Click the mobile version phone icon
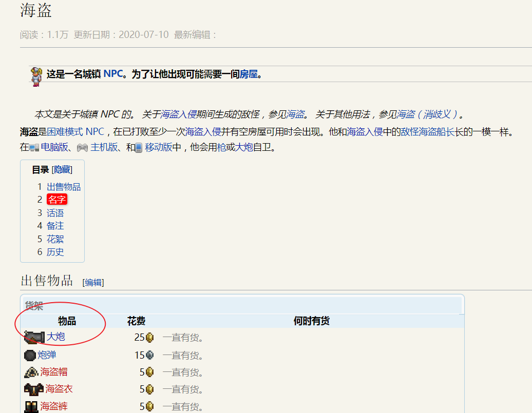 coord(138,148)
